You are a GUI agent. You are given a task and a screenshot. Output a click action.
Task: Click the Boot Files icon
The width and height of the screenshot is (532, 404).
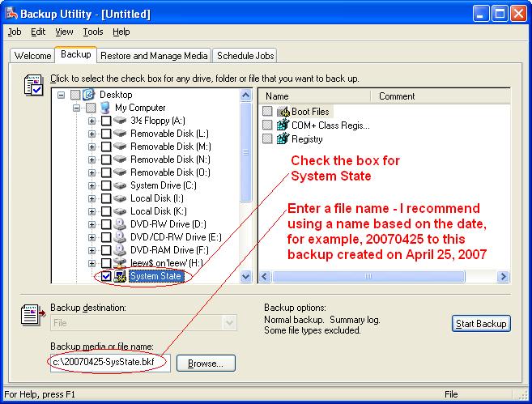point(283,111)
